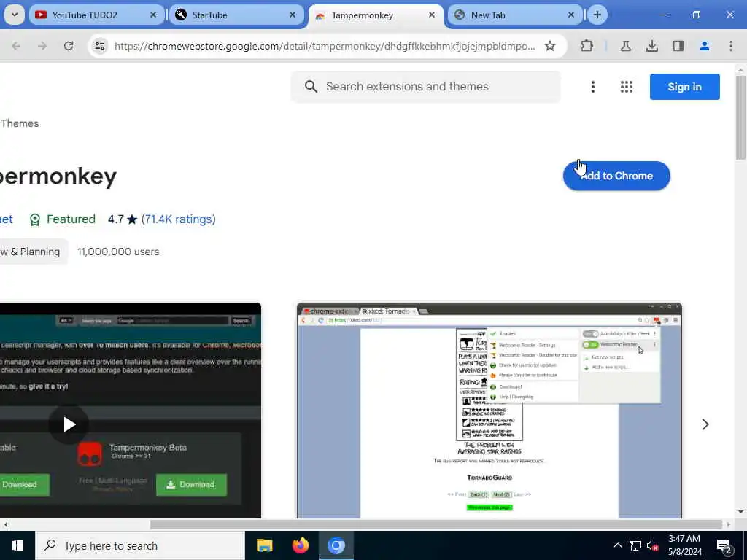Close the YouTube TUDO2 tab
Viewport: 747px width, 560px height.
(x=153, y=15)
